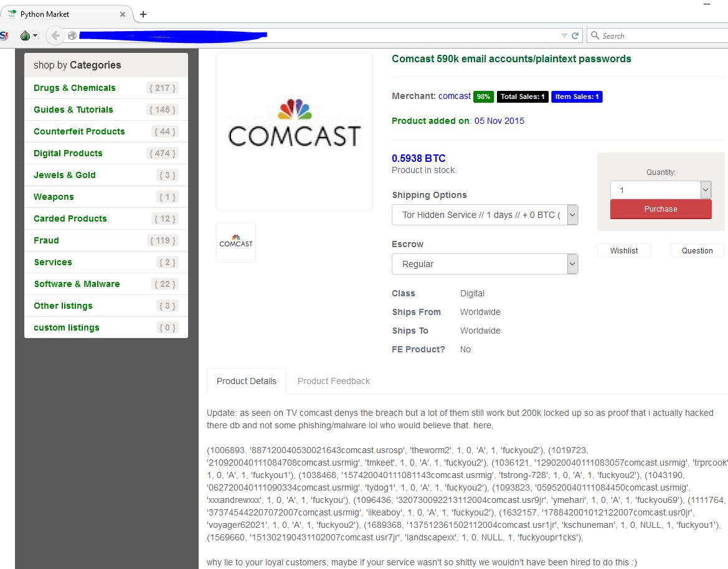The height and width of the screenshot is (569, 728).
Task: Click the search magnifier icon
Action: pyautogui.click(x=595, y=35)
